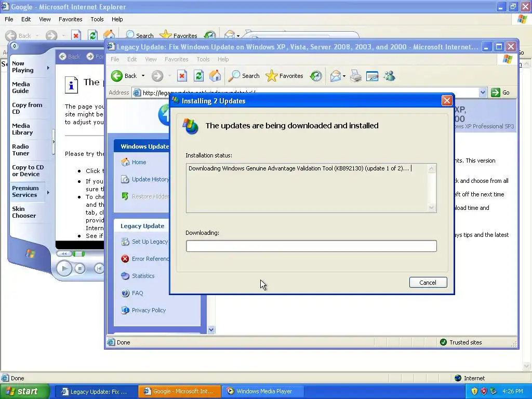Select Copy from CD in Media Player
Screen dimensions: 532x399
[x=27, y=108]
